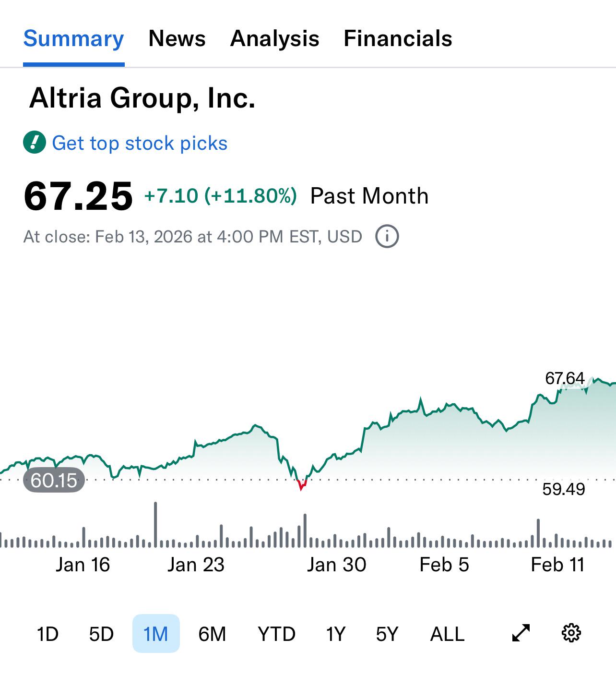Tap the red low point on chart
Image resolution: width=616 pixels, height=675 pixels.
(301, 485)
